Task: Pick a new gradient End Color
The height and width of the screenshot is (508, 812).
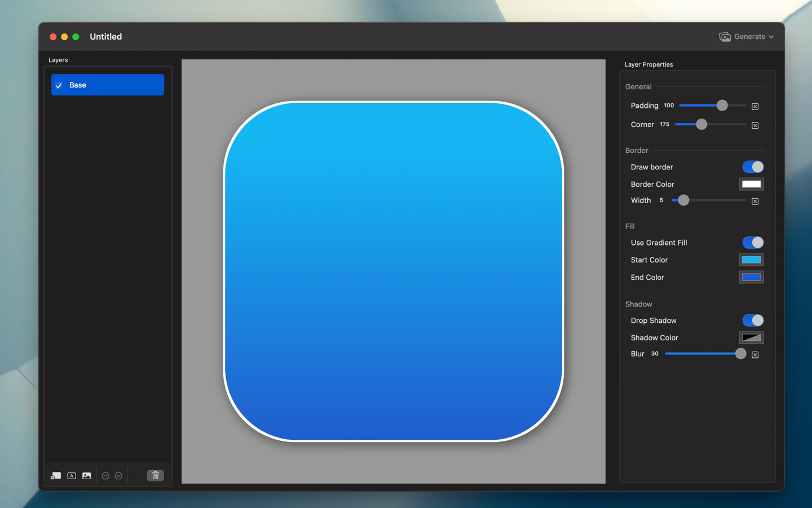Action: [x=751, y=277]
